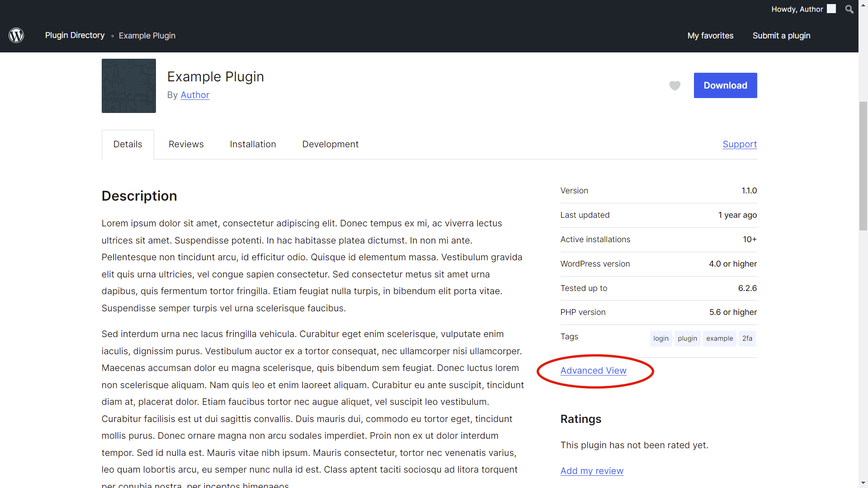Open the Author profile link
The image size is (868, 488).
(194, 95)
